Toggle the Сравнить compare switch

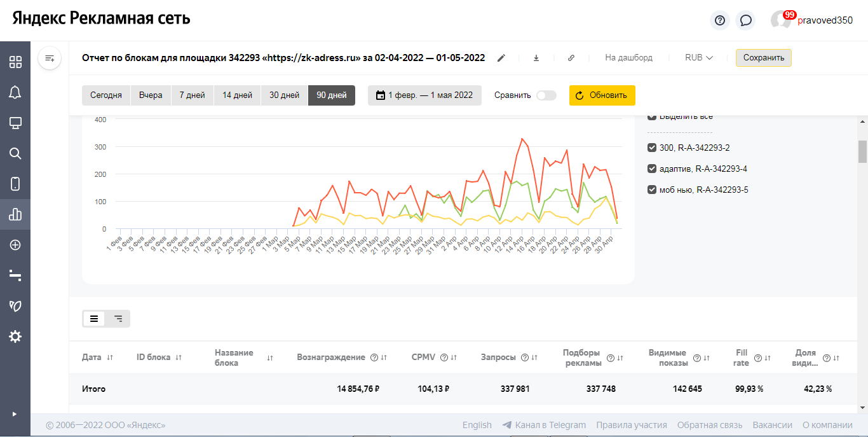pos(546,95)
